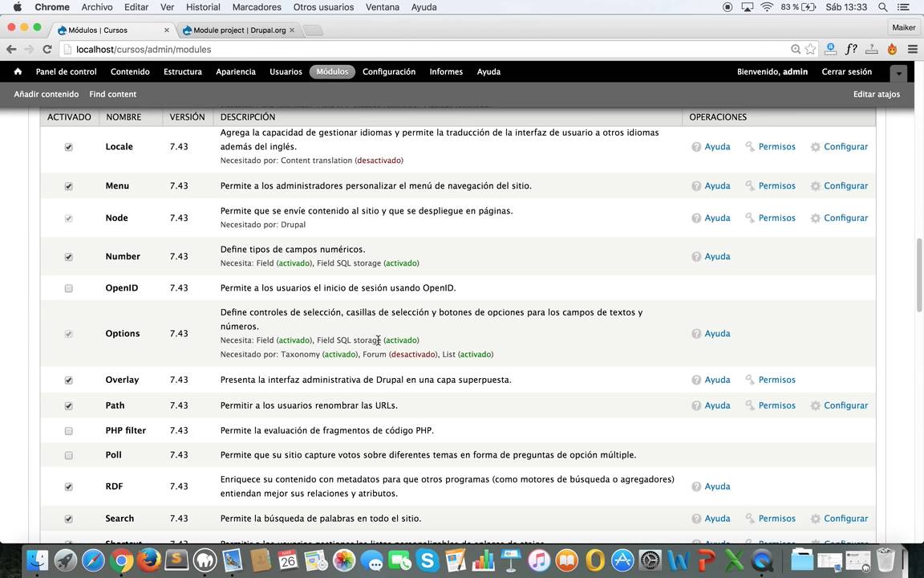
Task: Uncheck the Overlay module checkbox
Action: tap(68, 381)
